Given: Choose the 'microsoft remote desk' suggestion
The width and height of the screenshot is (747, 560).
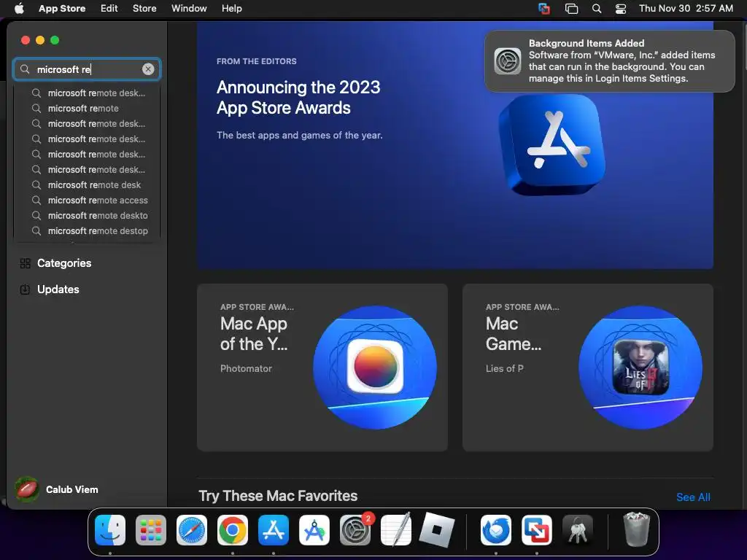Looking at the screenshot, I should click(94, 184).
